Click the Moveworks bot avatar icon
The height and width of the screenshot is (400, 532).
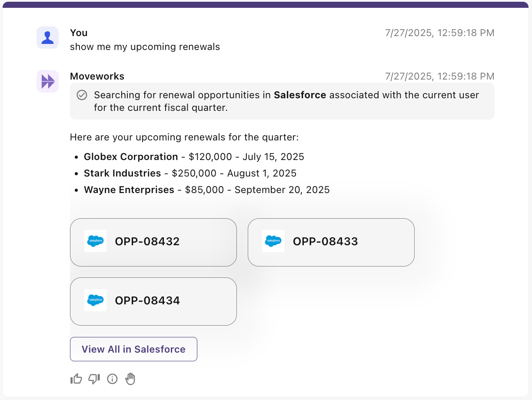click(48, 81)
